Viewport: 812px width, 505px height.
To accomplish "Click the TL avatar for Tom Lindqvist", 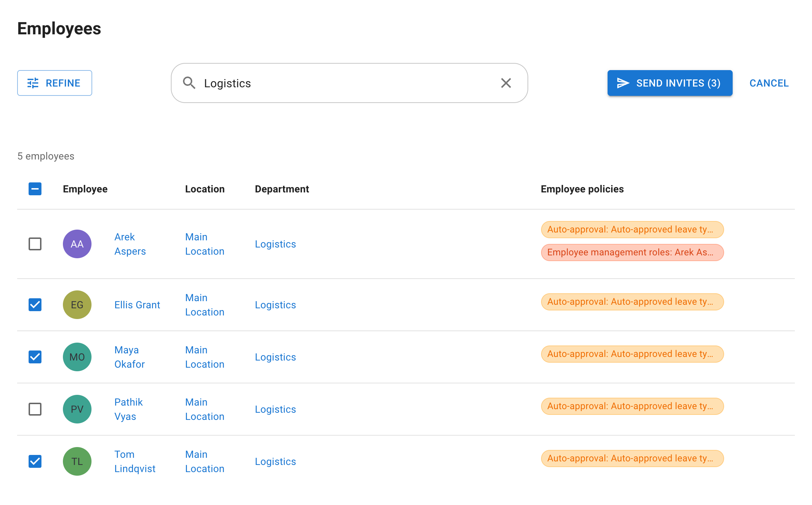I will 77,461.
